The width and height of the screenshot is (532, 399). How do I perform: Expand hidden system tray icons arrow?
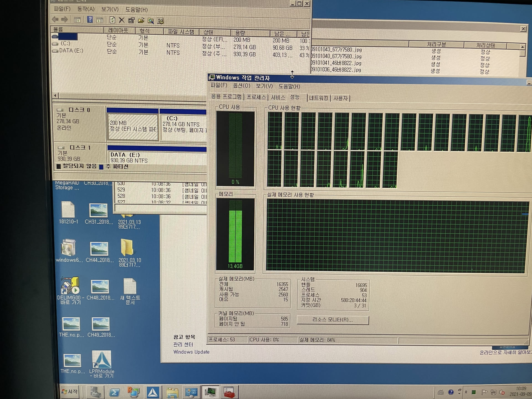(466, 392)
